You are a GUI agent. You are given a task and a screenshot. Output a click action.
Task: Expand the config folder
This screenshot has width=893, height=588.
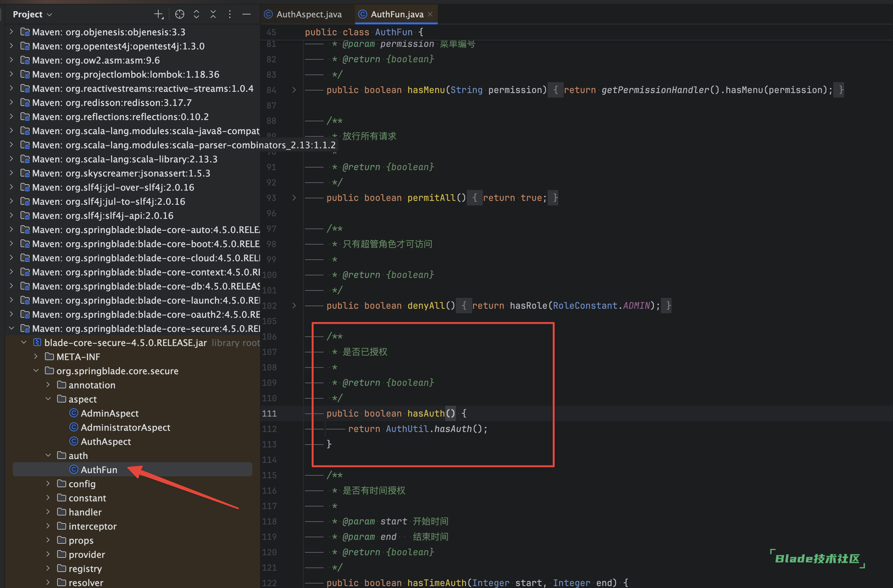pos(48,484)
